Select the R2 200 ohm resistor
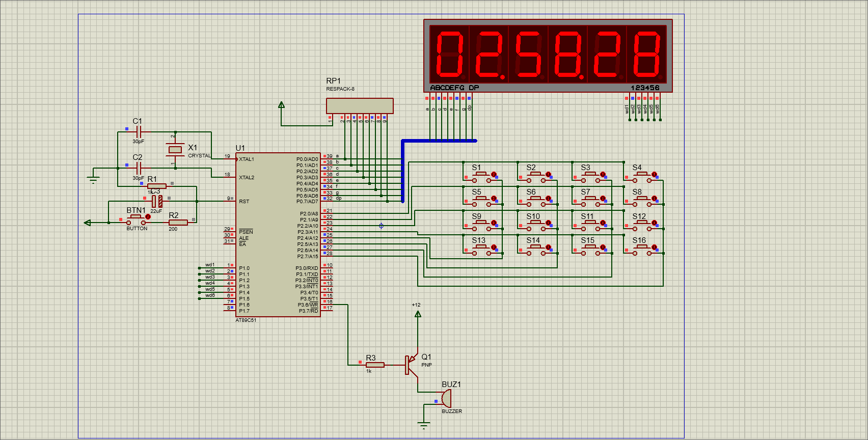This screenshot has width=868, height=440. (x=178, y=223)
